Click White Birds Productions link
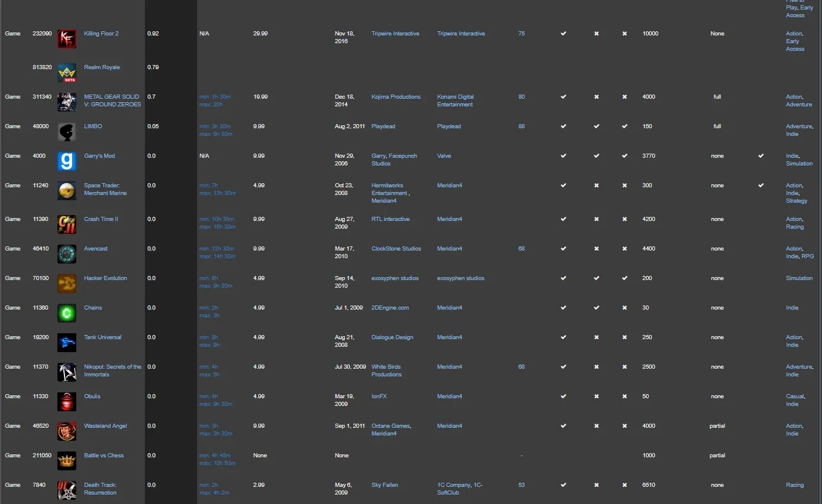This screenshot has width=822, height=504. 386,370
